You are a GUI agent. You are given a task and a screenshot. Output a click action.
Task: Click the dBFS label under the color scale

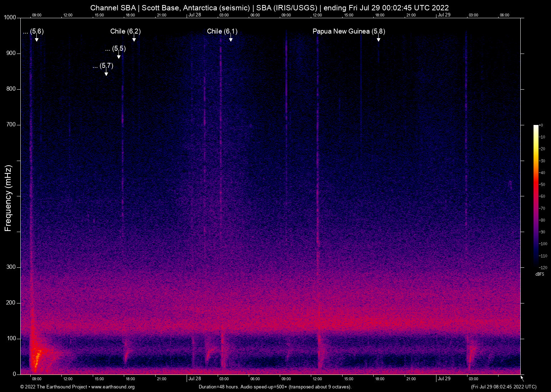click(x=540, y=274)
